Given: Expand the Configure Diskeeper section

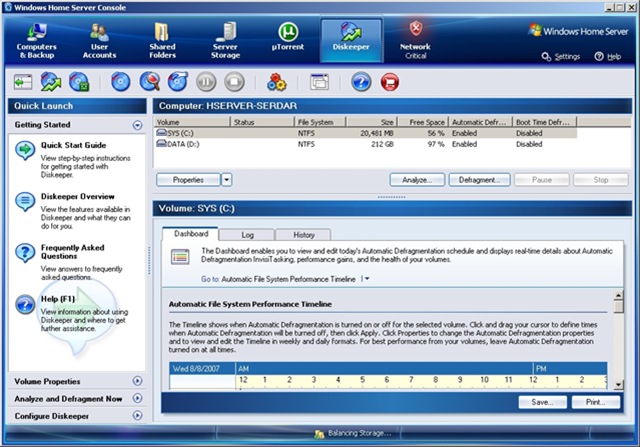Looking at the screenshot, I should [138, 416].
